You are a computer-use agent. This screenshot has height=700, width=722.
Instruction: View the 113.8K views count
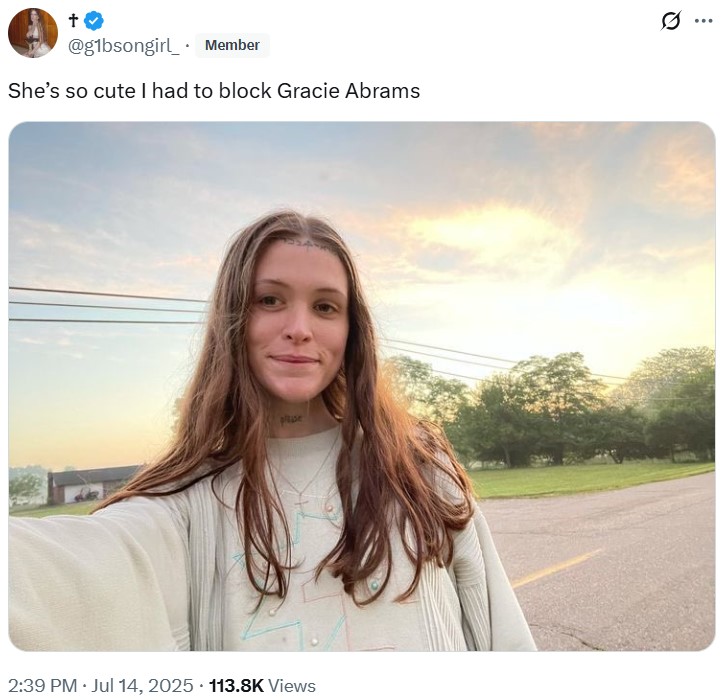point(236,685)
